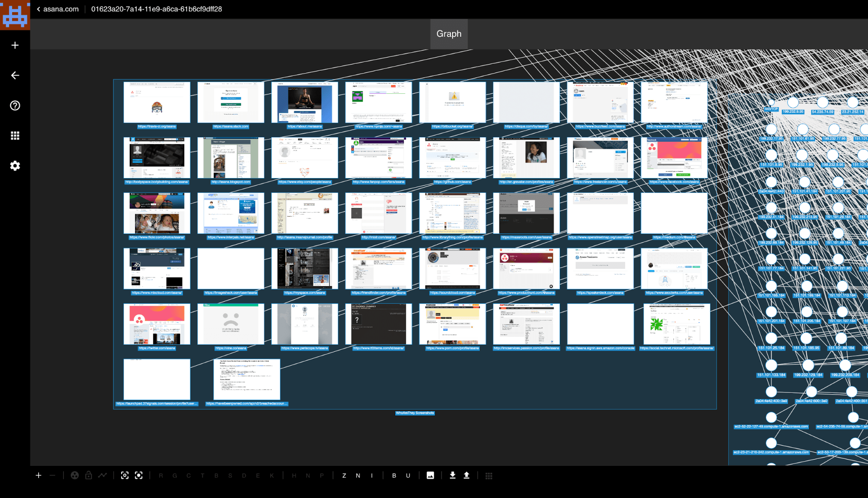The width and height of the screenshot is (868, 498).
Task: Click the upload from device icon
Action: point(467,475)
